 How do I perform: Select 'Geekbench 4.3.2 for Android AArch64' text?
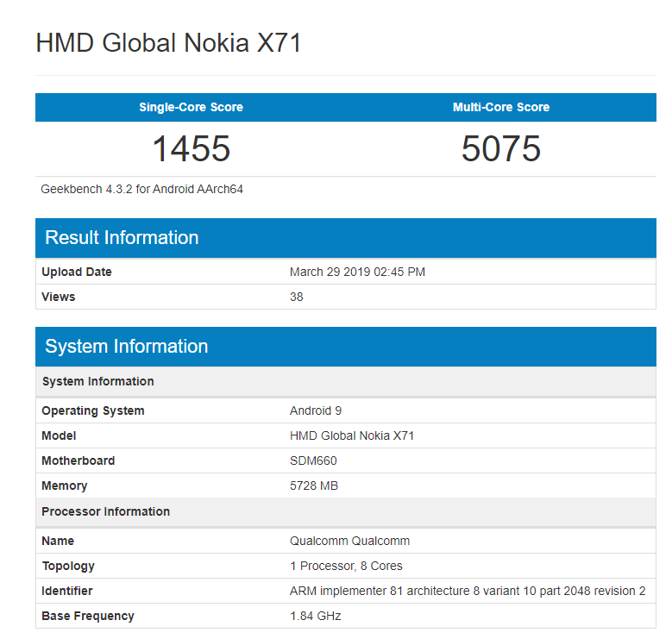(141, 190)
